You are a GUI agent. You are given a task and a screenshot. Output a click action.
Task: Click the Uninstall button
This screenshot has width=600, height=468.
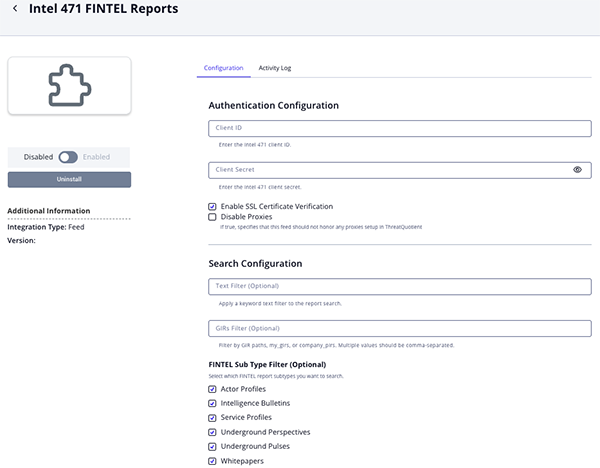click(69, 179)
